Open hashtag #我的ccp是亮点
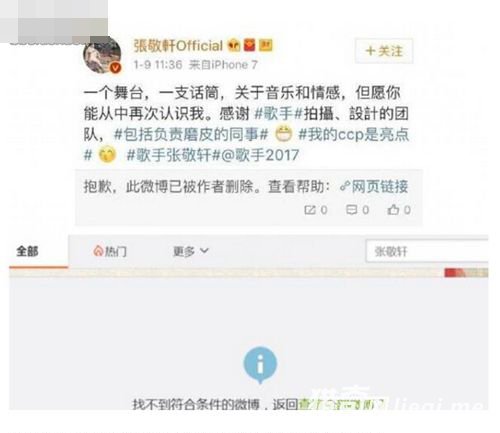 coord(354,135)
